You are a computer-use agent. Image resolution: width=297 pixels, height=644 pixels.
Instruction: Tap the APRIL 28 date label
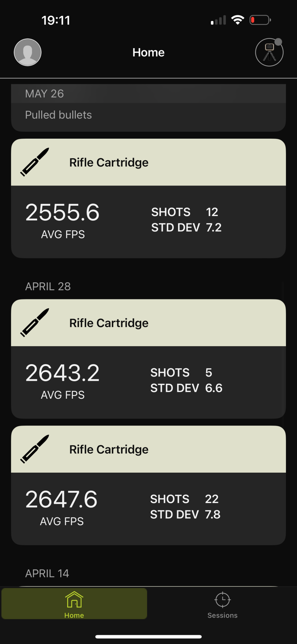click(x=48, y=286)
